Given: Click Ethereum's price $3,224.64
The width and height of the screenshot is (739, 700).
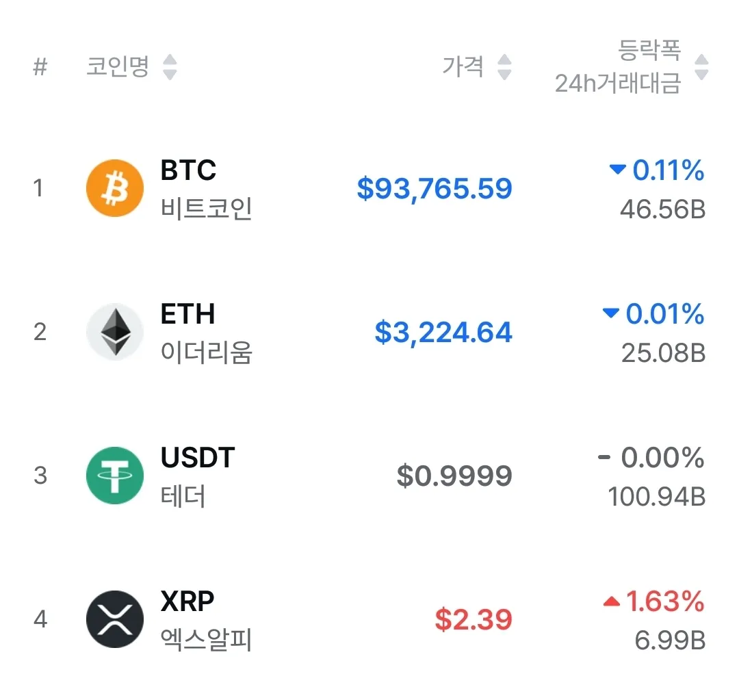Looking at the screenshot, I should [443, 333].
